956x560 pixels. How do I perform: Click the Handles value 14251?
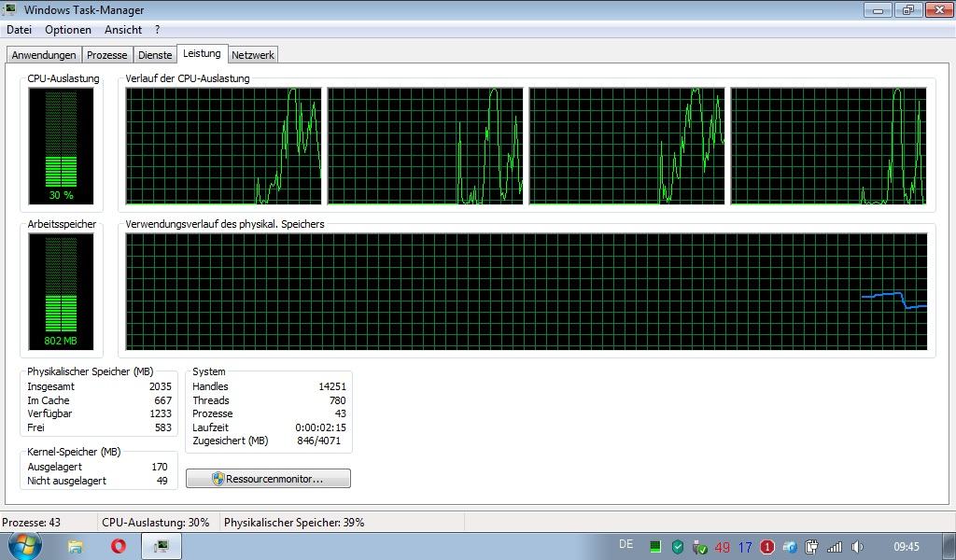tap(332, 386)
